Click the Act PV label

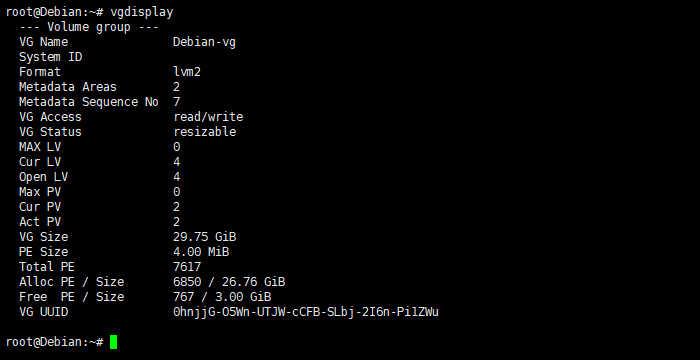(x=40, y=222)
